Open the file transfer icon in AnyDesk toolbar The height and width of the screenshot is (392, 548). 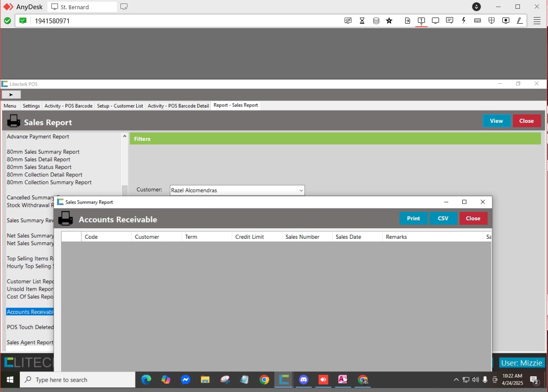(x=407, y=21)
